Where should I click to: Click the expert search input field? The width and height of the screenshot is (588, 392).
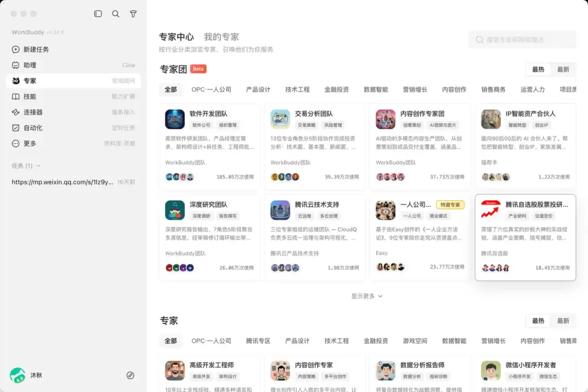click(522, 39)
